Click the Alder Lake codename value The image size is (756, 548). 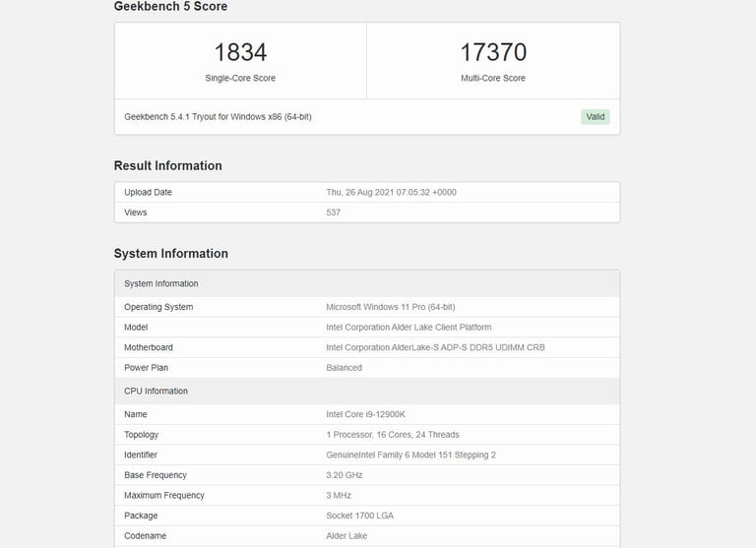click(346, 536)
